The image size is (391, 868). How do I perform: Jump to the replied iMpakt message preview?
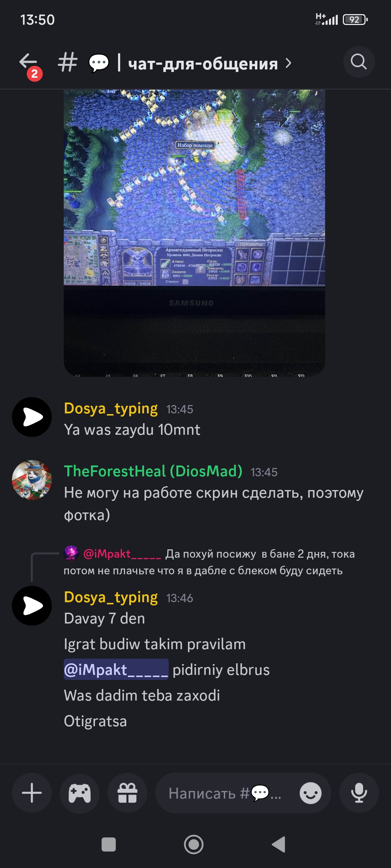[209, 562]
